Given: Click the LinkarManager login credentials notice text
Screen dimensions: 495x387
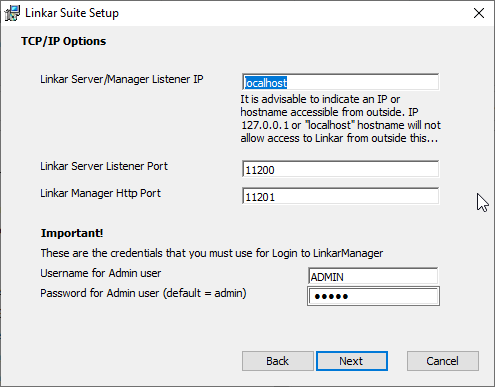Looking at the screenshot, I should [x=212, y=253].
